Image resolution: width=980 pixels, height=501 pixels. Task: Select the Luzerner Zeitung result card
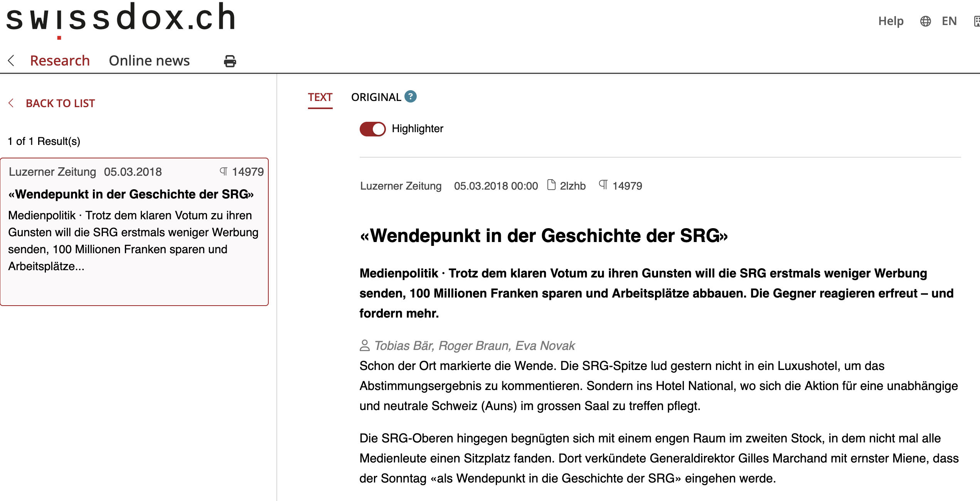134,231
